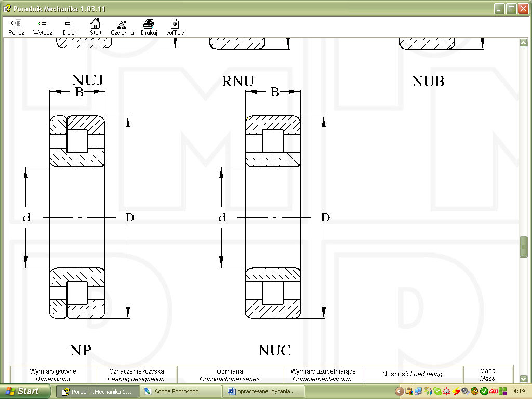
Task: Click the ATI tray icon
Action: [x=493, y=391]
